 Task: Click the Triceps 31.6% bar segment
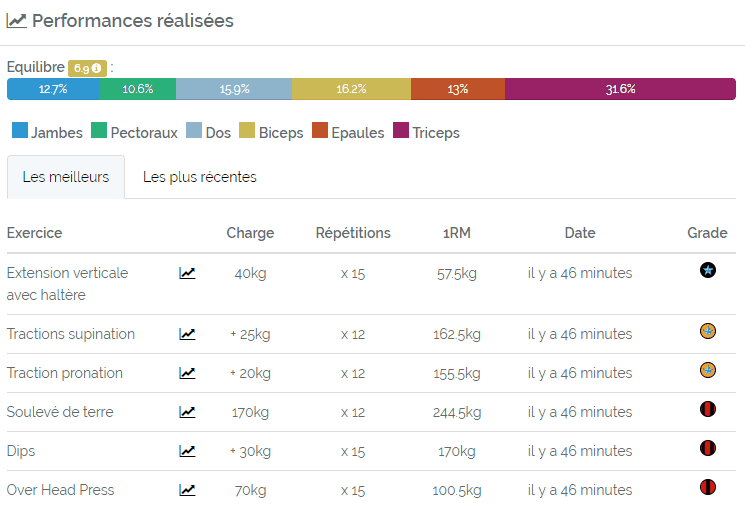point(621,89)
